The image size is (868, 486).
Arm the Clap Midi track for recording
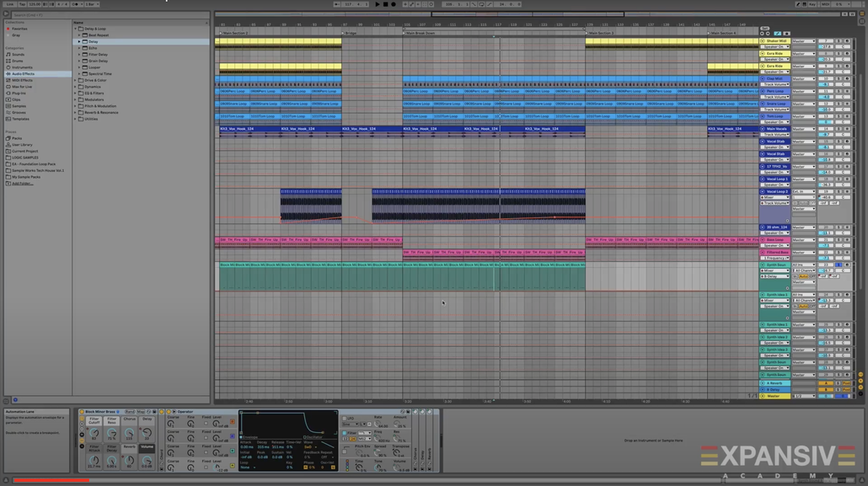[847, 78]
